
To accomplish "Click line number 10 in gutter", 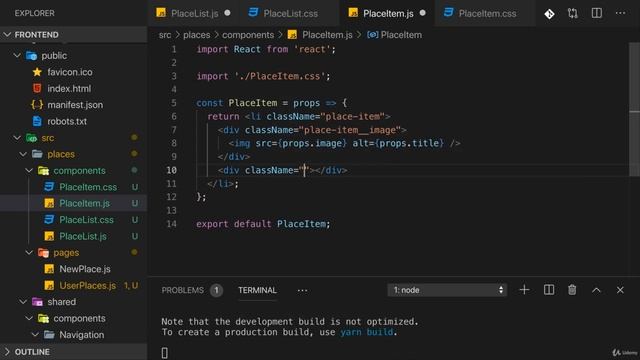I will pyautogui.click(x=171, y=170).
